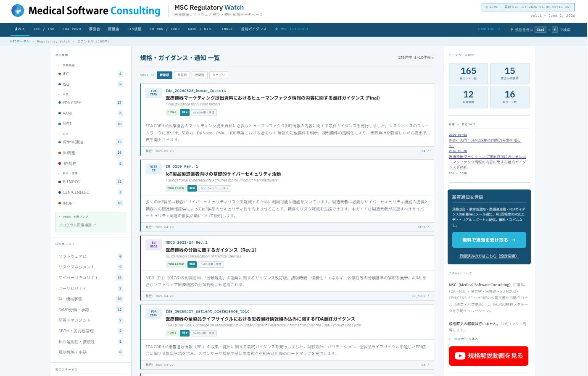Screen dimensions: 588x376
Task: Open the 登録済みの方はこちら settings link
Action: pos(489,256)
